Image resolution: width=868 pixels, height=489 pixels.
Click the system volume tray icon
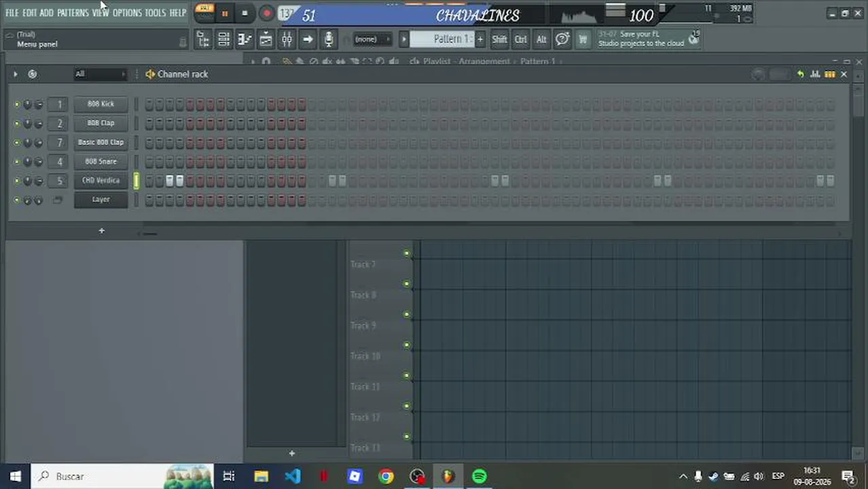(x=759, y=477)
